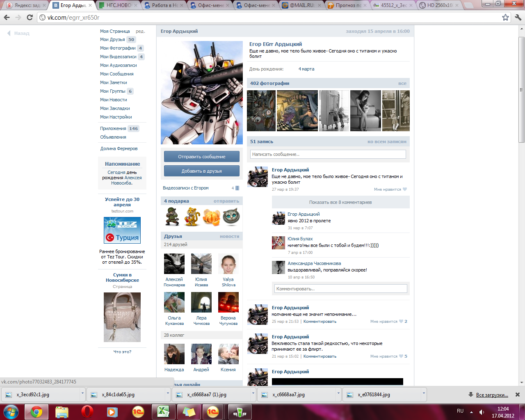The image size is (525, 420).
Task: Click the site info icon in the address bar
Action: pyautogui.click(x=42, y=18)
